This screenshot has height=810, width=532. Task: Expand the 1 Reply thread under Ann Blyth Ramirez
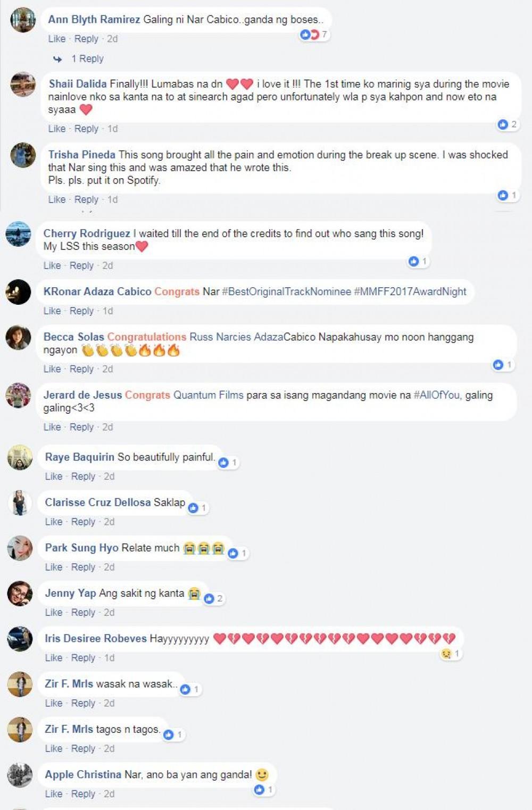tap(87, 59)
